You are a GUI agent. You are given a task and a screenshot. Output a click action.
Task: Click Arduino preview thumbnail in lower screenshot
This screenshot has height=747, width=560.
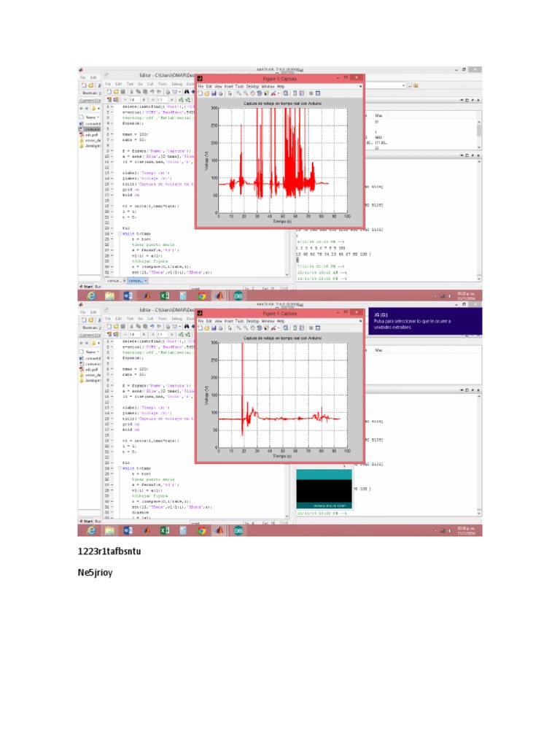point(324,489)
